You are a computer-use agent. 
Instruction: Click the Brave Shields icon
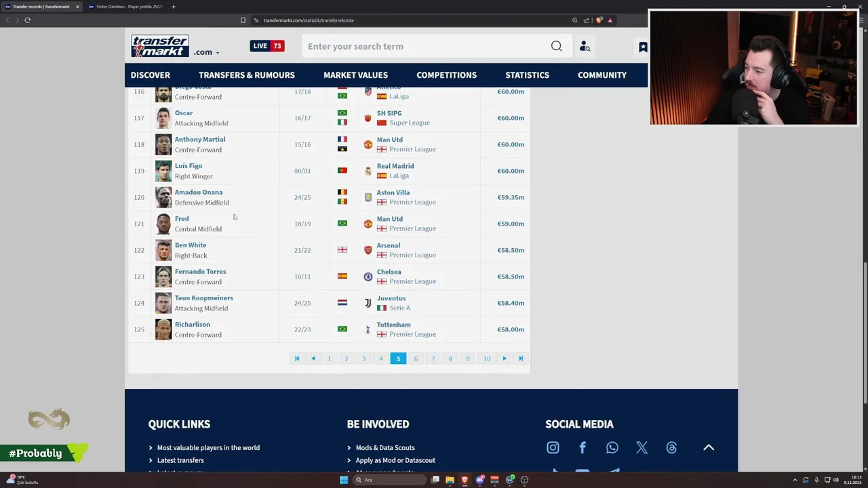(x=598, y=20)
